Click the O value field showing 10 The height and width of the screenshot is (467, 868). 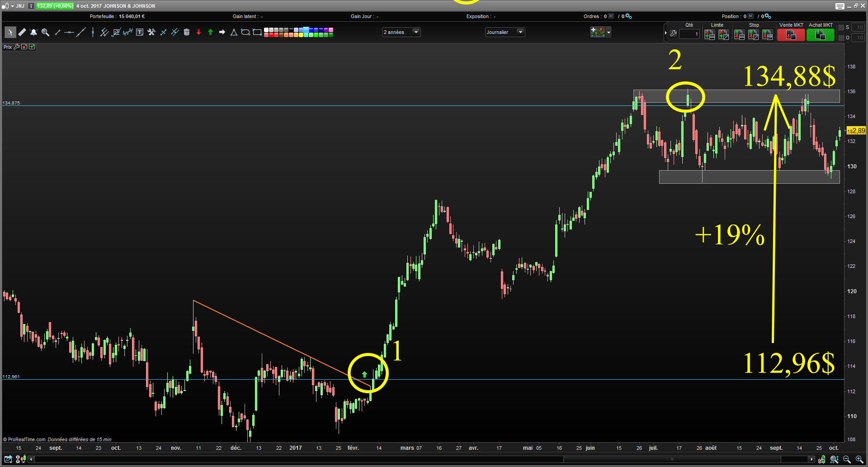[x=858, y=38]
